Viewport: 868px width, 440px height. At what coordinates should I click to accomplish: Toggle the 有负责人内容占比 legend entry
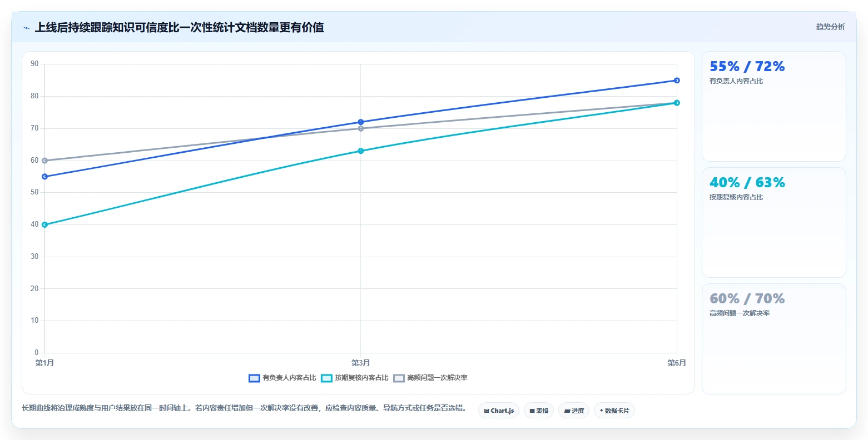(x=282, y=378)
